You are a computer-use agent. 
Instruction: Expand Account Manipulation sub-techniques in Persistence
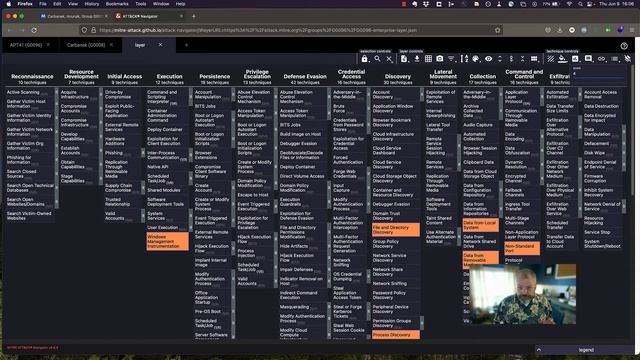(233, 94)
